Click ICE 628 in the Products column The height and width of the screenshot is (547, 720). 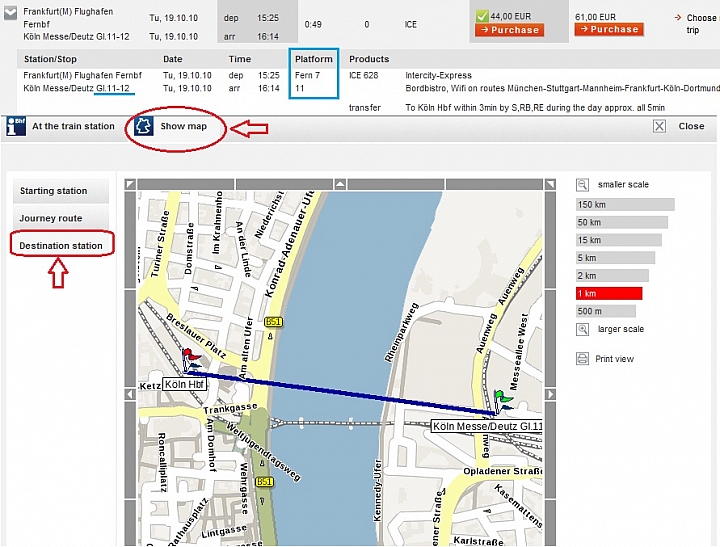coord(364,75)
